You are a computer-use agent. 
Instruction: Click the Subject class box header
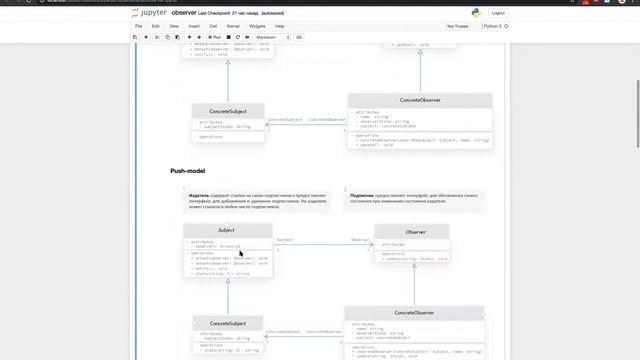pos(228,230)
